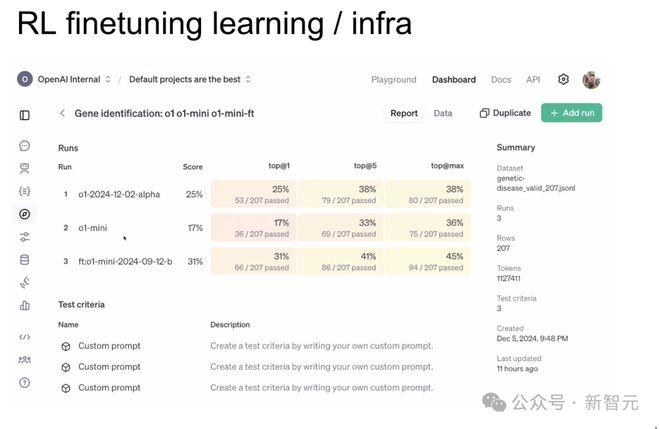
Task: Open the Help question mark icon
Action: point(25,382)
